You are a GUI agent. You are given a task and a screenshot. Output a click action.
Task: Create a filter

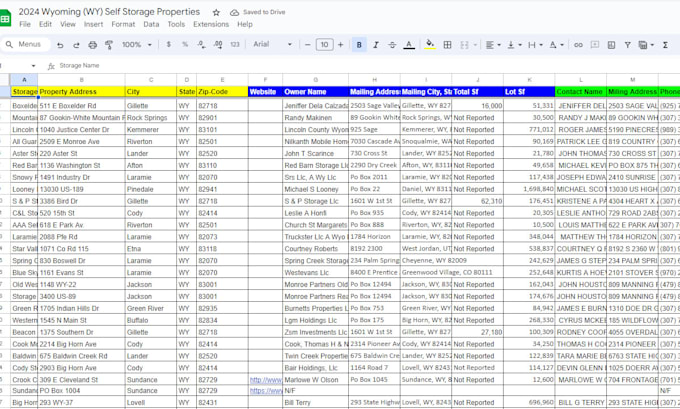coord(628,45)
